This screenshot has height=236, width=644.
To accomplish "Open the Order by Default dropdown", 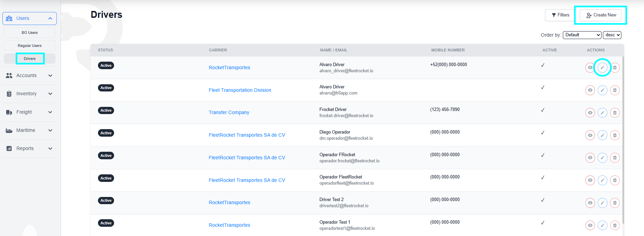I will pyautogui.click(x=582, y=35).
